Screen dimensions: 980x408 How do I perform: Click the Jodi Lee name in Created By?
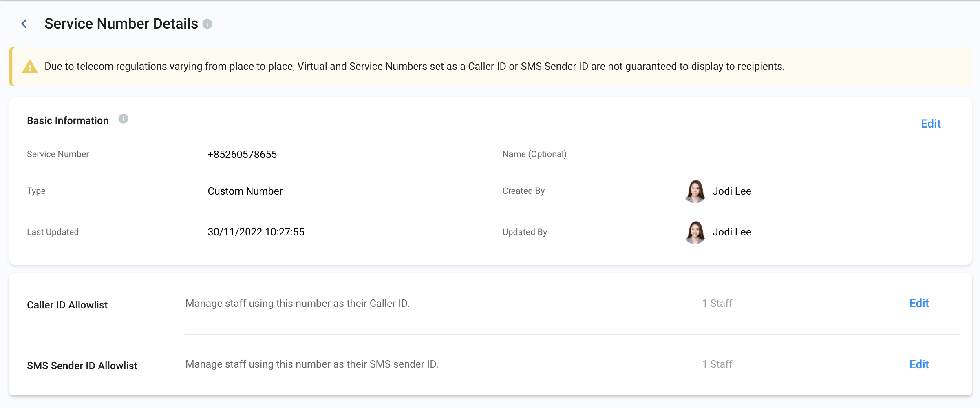[732, 191]
